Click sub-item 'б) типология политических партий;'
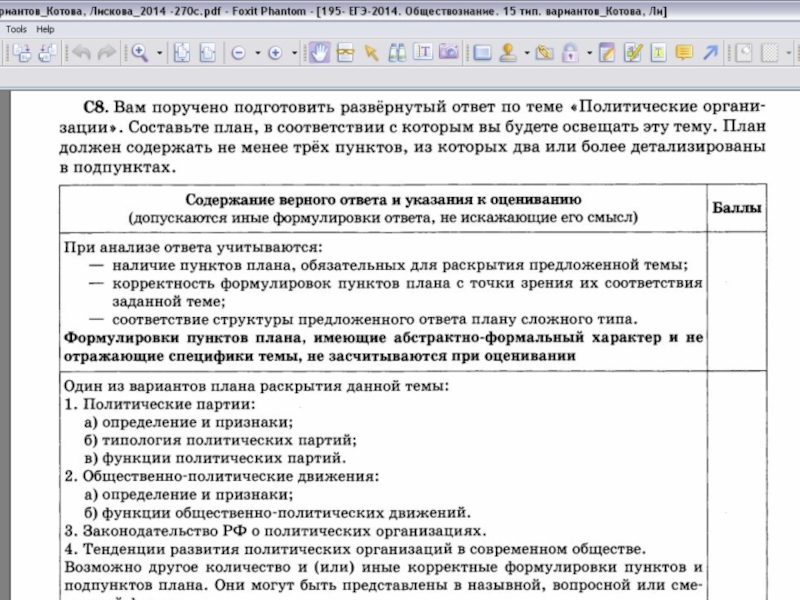The image size is (800, 600). pyautogui.click(x=220, y=440)
